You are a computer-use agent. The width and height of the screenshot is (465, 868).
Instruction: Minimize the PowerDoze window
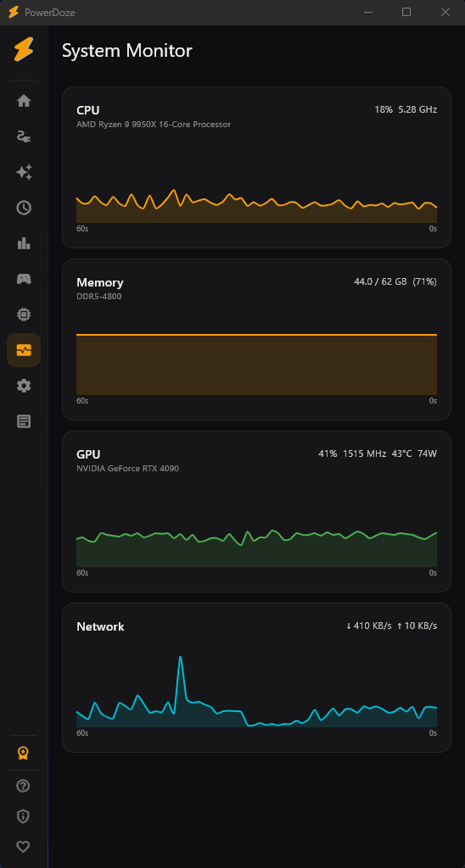(367, 12)
